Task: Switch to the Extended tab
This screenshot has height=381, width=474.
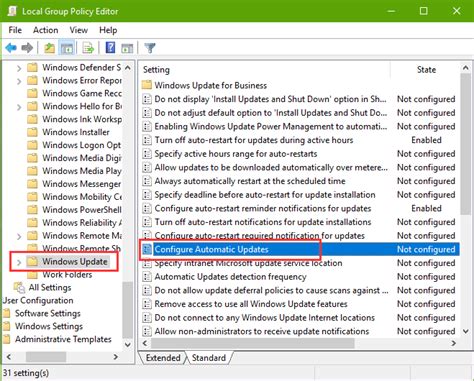Action: pos(163,358)
